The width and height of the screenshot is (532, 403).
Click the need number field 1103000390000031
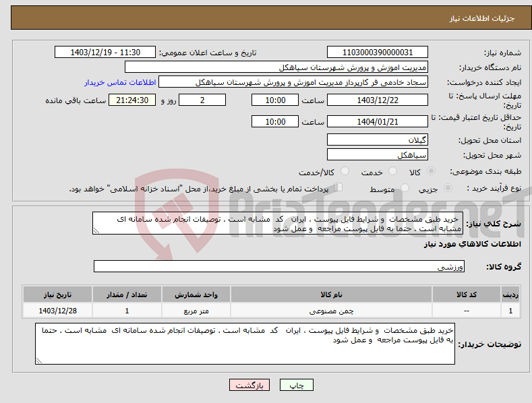pyautogui.click(x=378, y=53)
